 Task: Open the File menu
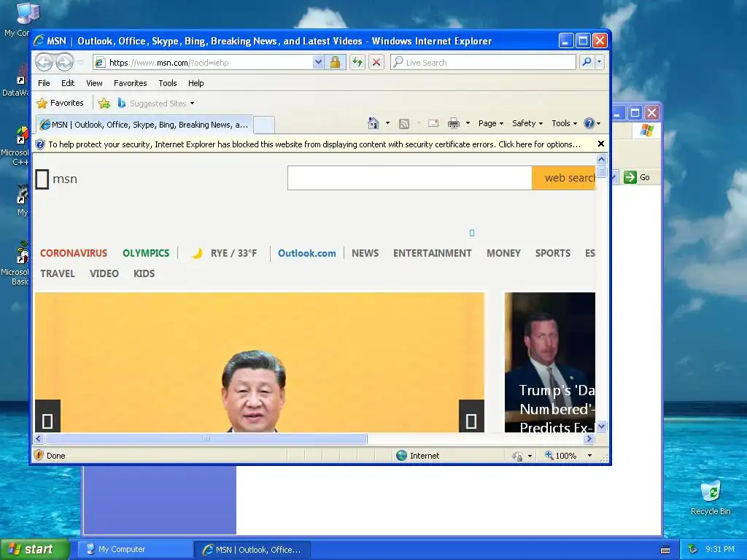click(44, 83)
